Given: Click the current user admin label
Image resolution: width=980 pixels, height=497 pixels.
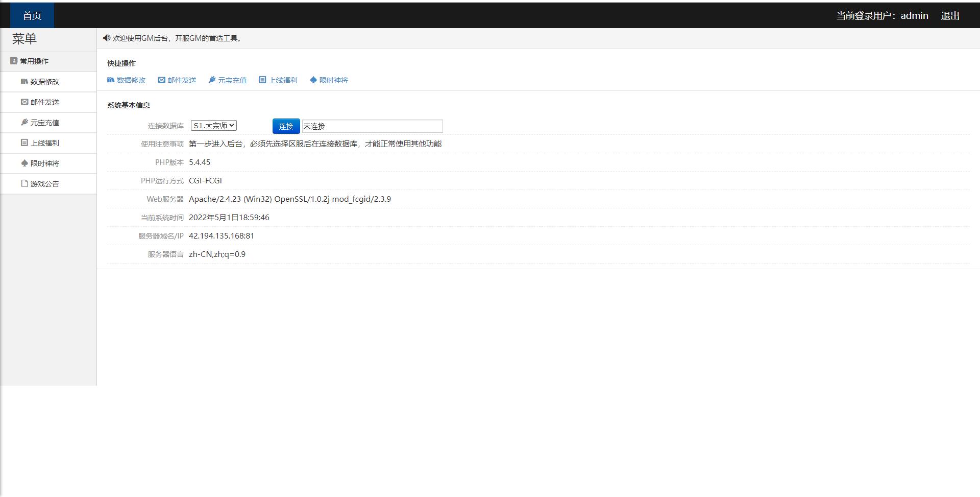Looking at the screenshot, I should pos(882,16).
